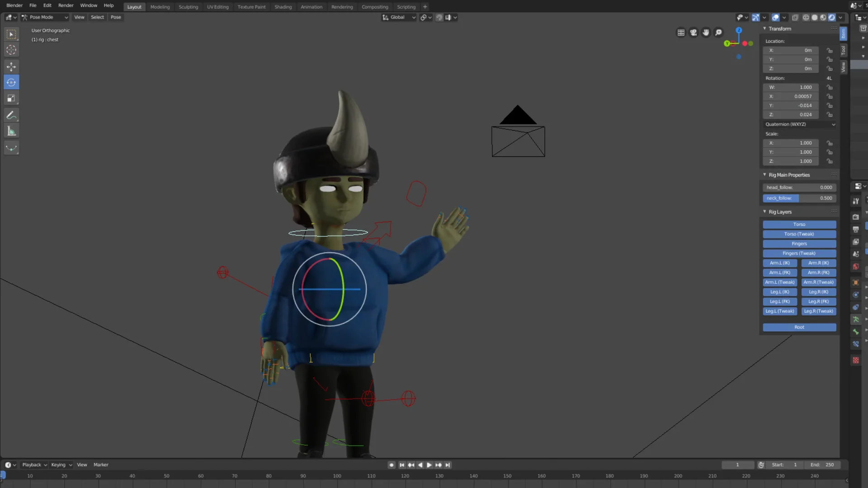Open Quaternion (WXYZ) rotation mode dropdown

[800, 124]
